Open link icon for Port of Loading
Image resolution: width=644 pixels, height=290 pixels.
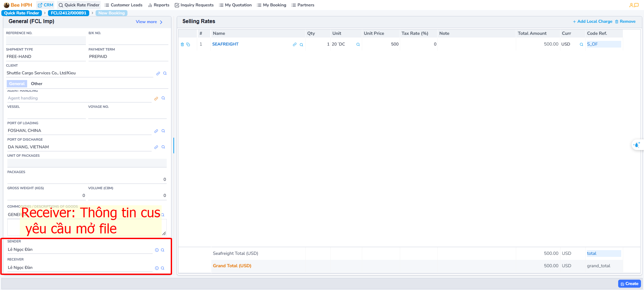(x=156, y=131)
